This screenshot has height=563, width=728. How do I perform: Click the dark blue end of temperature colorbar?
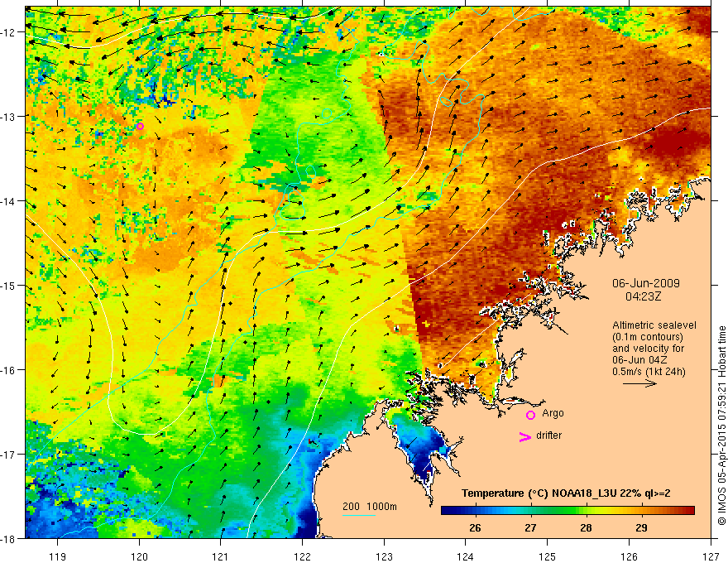448,511
